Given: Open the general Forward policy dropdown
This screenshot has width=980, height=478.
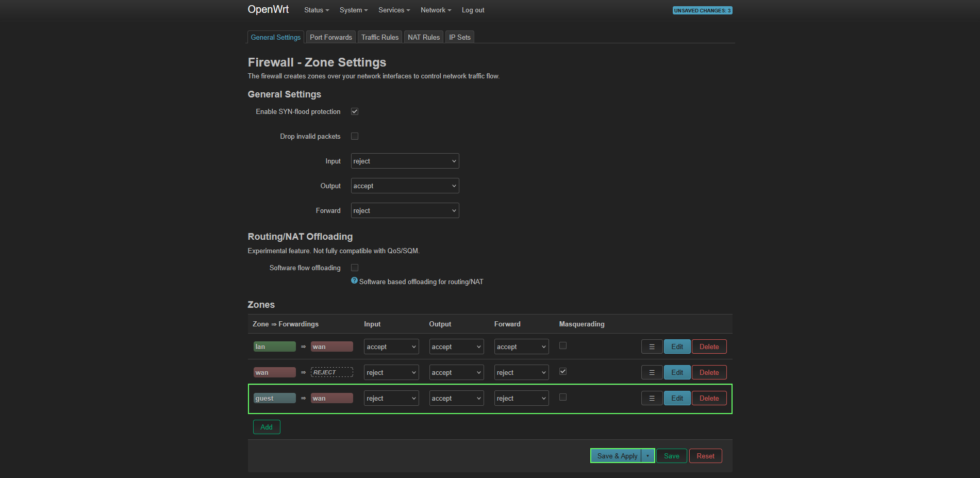Looking at the screenshot, I should click(x=405, y=210).
